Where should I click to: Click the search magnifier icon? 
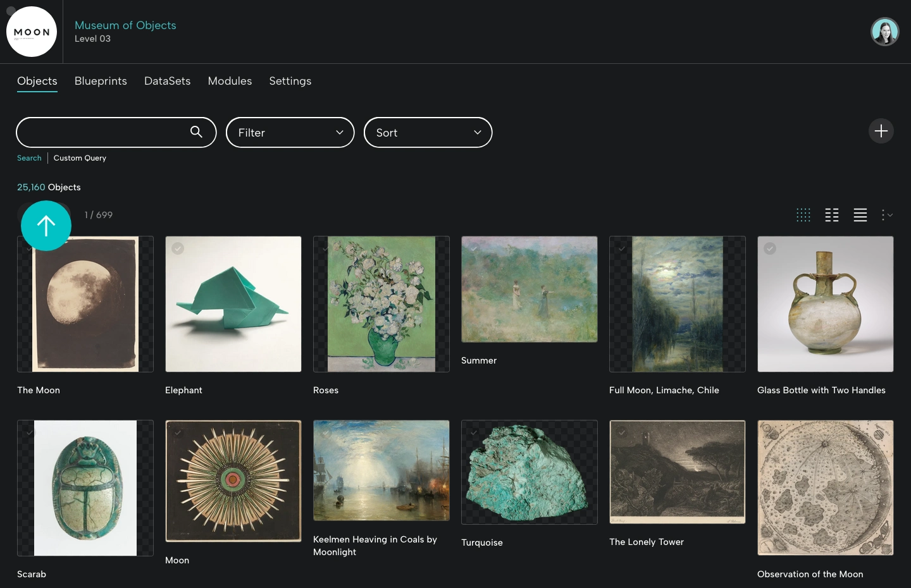coord(196,132)
